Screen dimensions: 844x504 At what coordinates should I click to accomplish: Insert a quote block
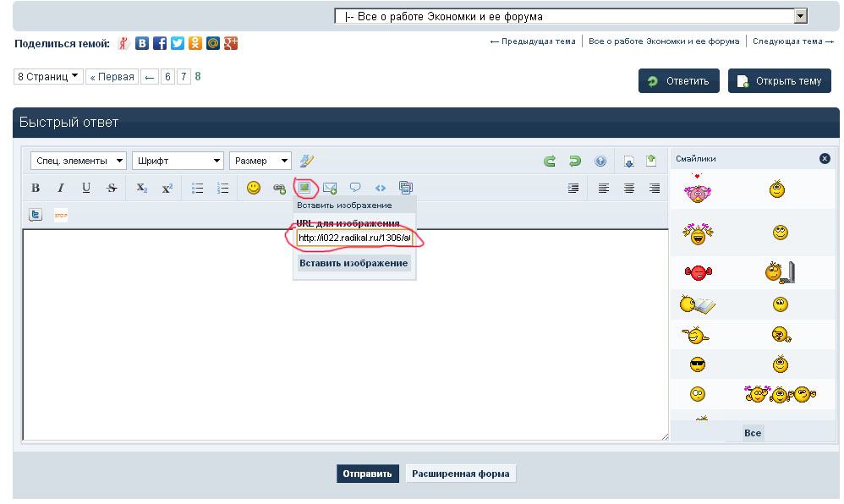[355, 188]
